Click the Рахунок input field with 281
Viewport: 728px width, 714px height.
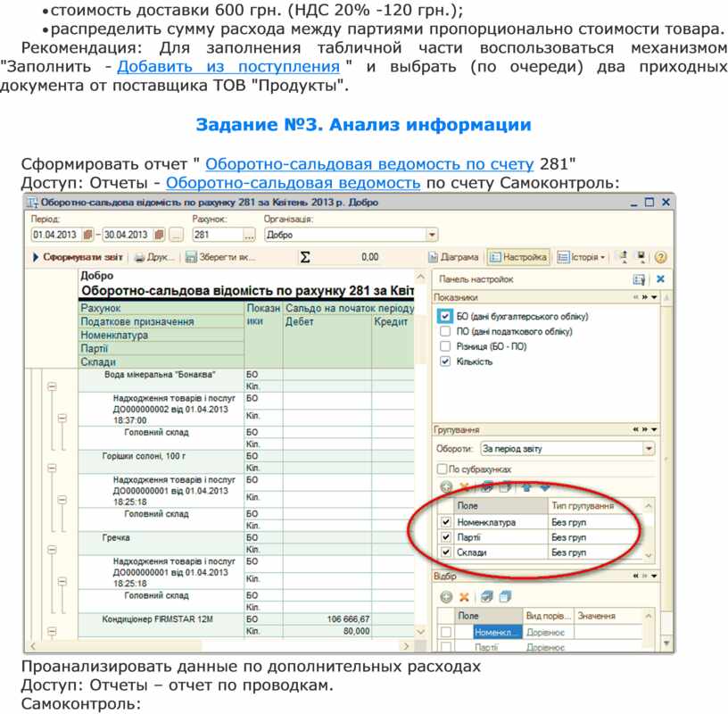[219, 235]
